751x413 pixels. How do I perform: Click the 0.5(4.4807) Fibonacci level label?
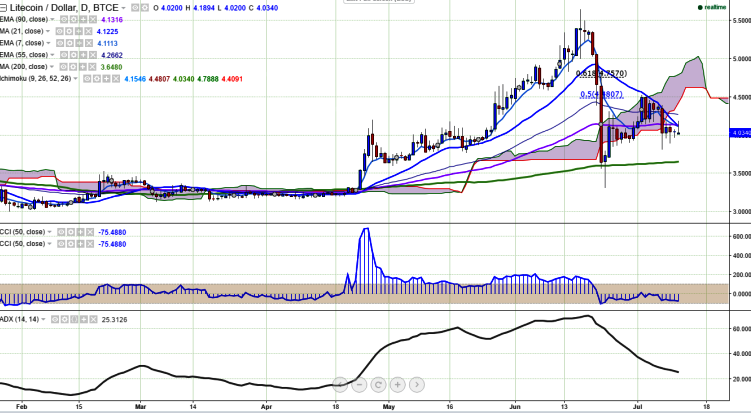tap(601, 94)
